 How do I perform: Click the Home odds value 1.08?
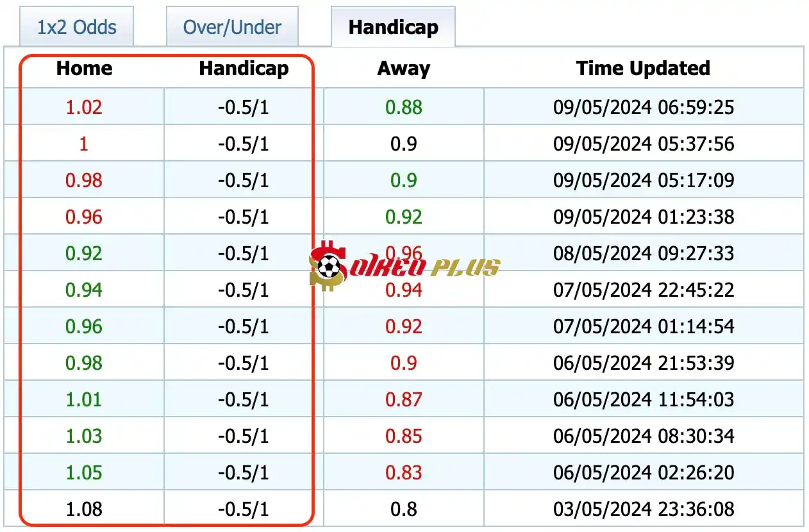tap(84, 510)
